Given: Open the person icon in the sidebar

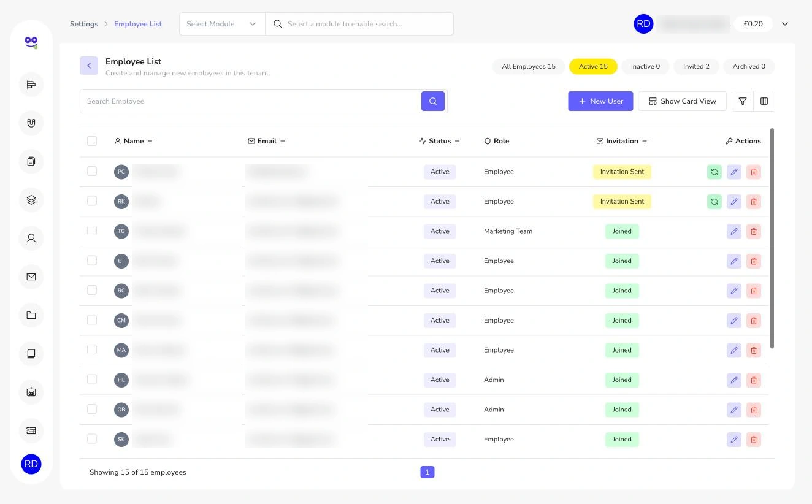Looking at the screenshot, I should click(31, 238).
